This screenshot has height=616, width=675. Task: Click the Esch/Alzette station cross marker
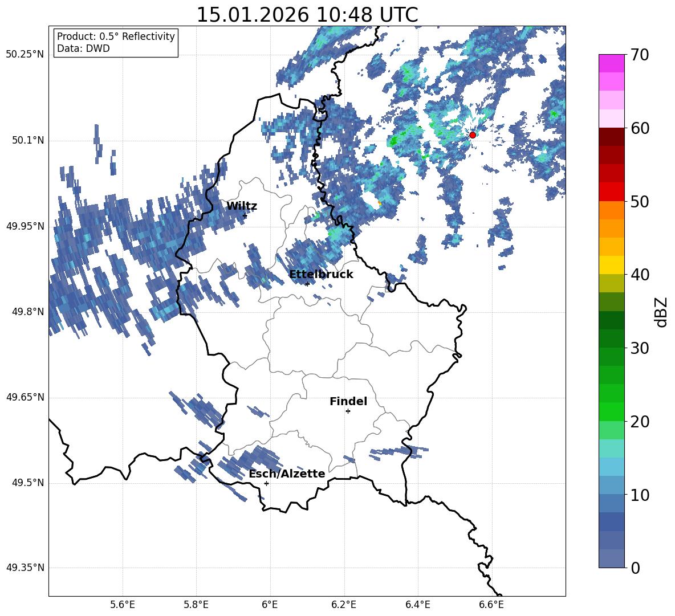266,483
